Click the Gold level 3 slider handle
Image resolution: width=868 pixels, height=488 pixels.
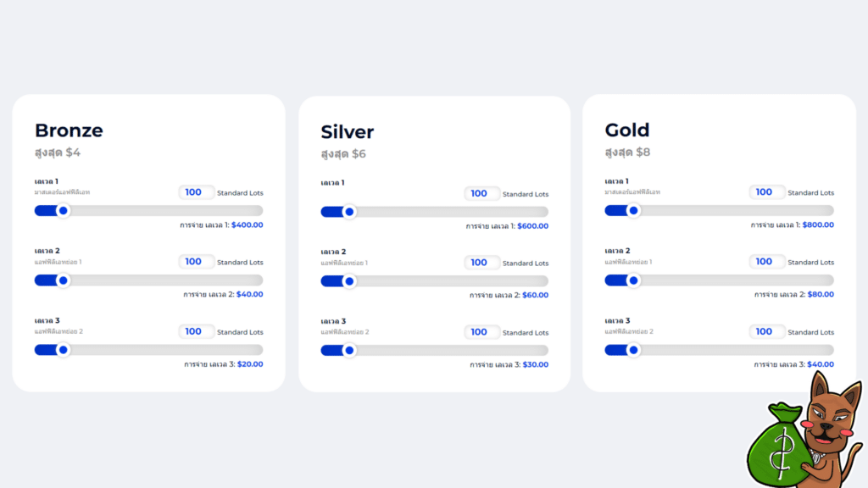633,350
